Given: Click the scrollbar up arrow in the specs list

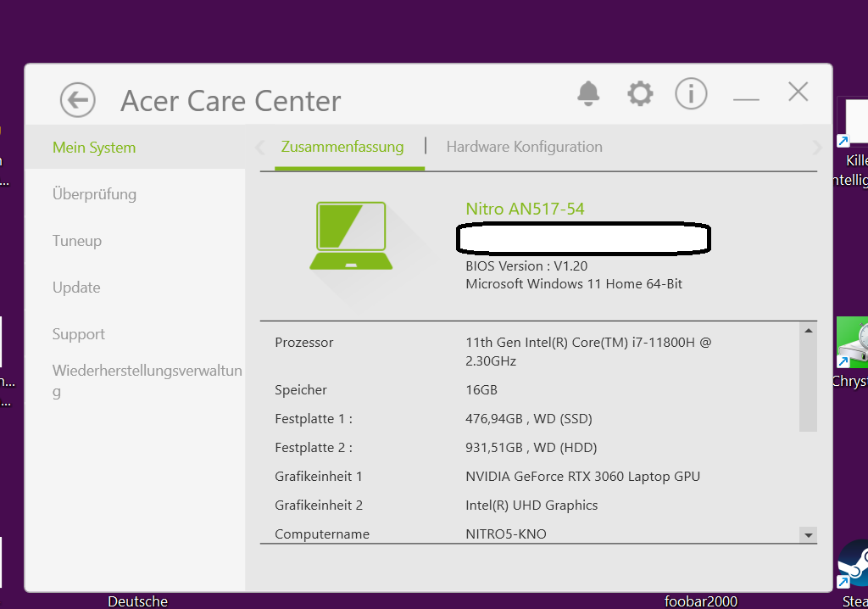Looking at the screenshot, I should [x=808, y=330].
